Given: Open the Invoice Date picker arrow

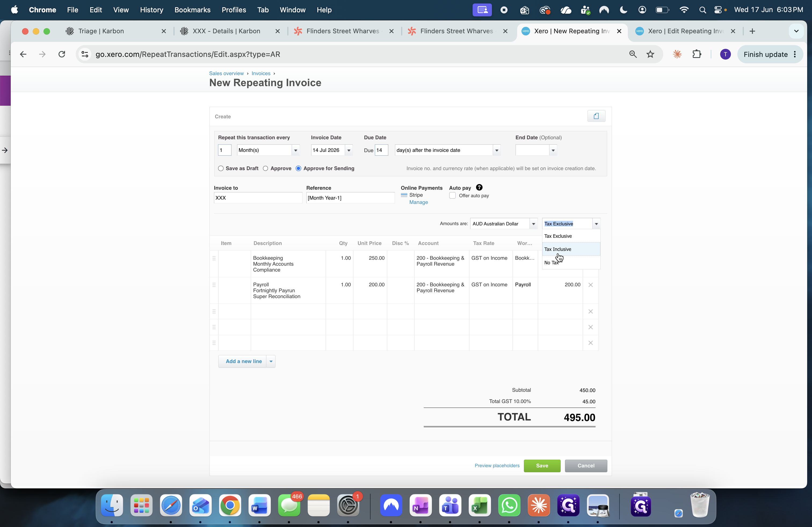Looking at the screenshot, I should [349, 150].
